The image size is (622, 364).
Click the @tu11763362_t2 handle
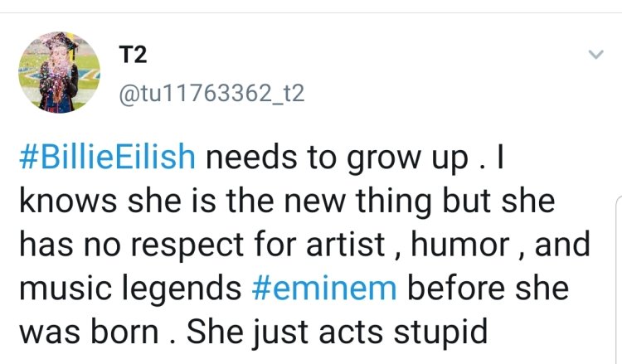(212, 93)
